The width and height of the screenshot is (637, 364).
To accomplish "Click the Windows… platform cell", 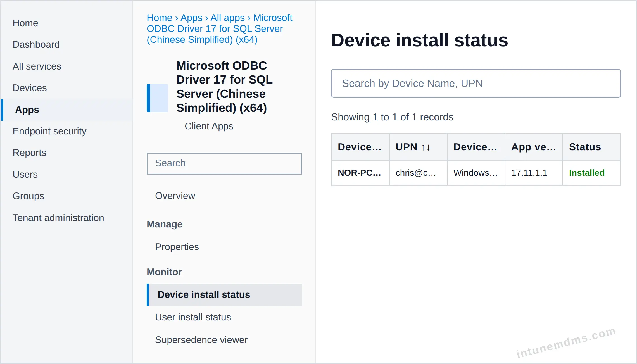I will pos(476,173).
